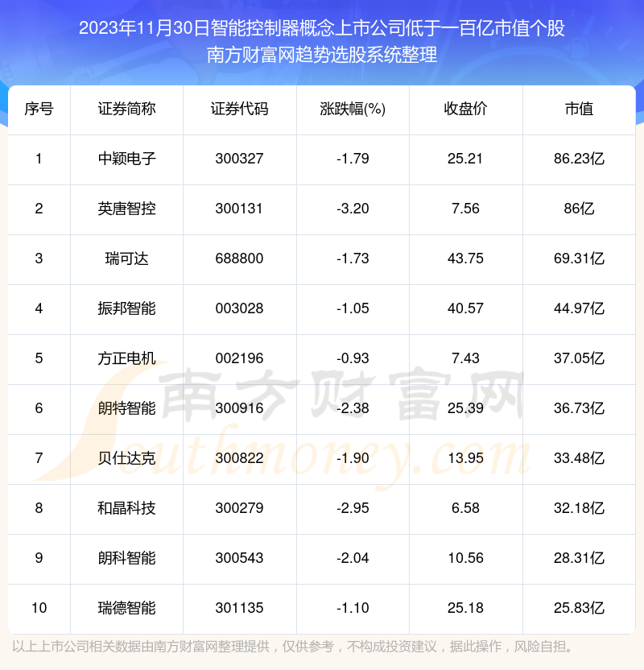This screenshot has height=670, width=644.
Task: Select stock code 301135
Action: (240, 609)
